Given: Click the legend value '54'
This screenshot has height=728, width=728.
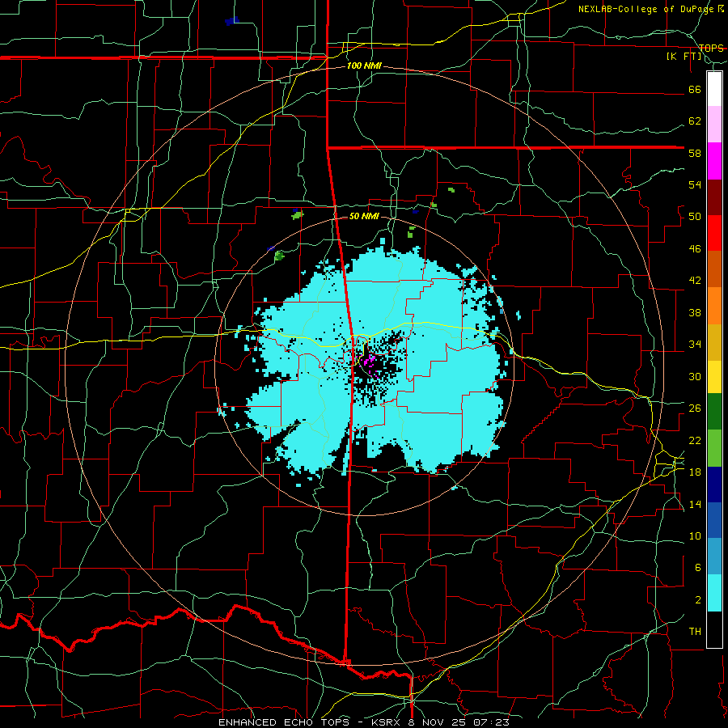Looking at the screenshot, I should point(695,184).
